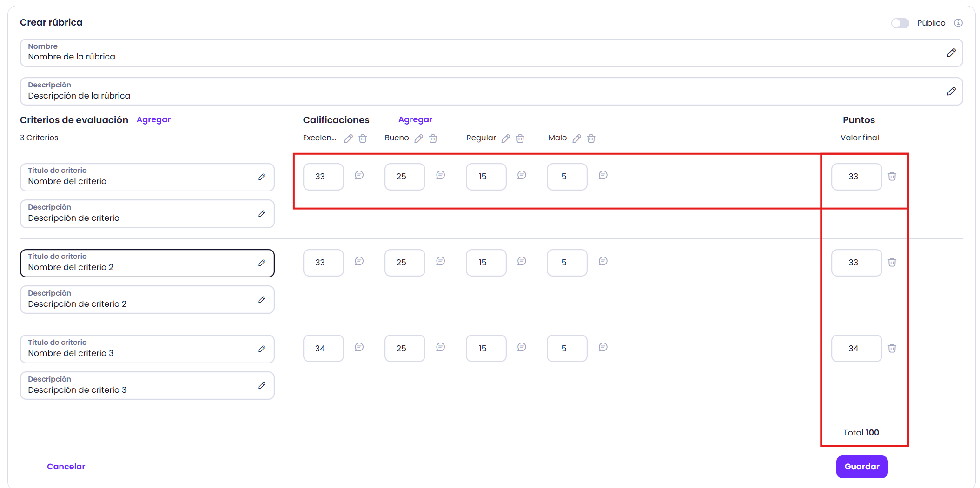Add a new rating next to Calificaciones
The height and width of the screenshot is (488, 980).
[x=415, y=119]
